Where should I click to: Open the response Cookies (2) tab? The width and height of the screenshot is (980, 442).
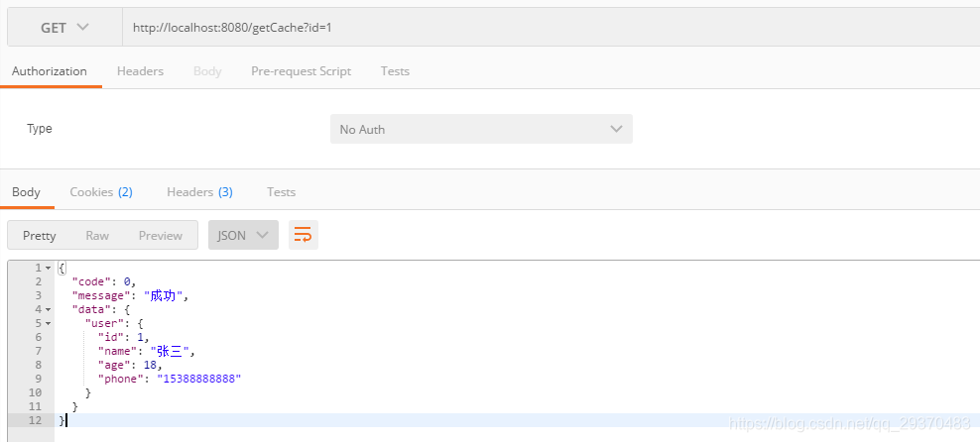(101, 192)
